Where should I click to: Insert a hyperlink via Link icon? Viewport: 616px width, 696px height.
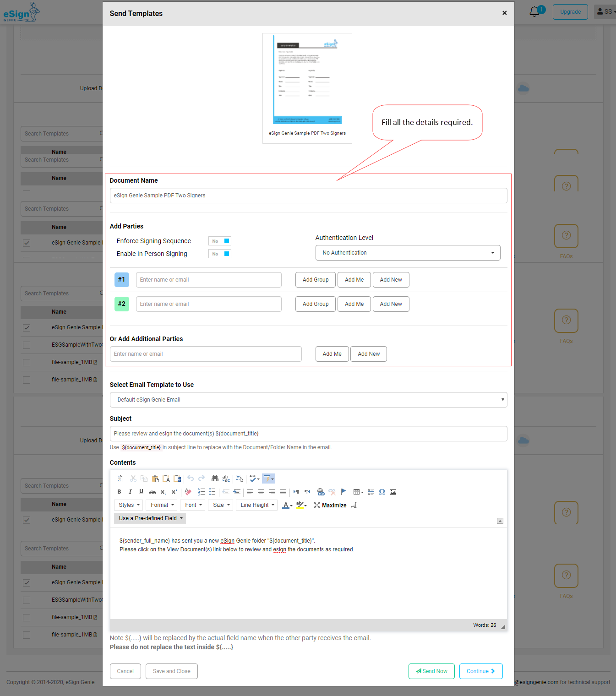tap(321, 492)
